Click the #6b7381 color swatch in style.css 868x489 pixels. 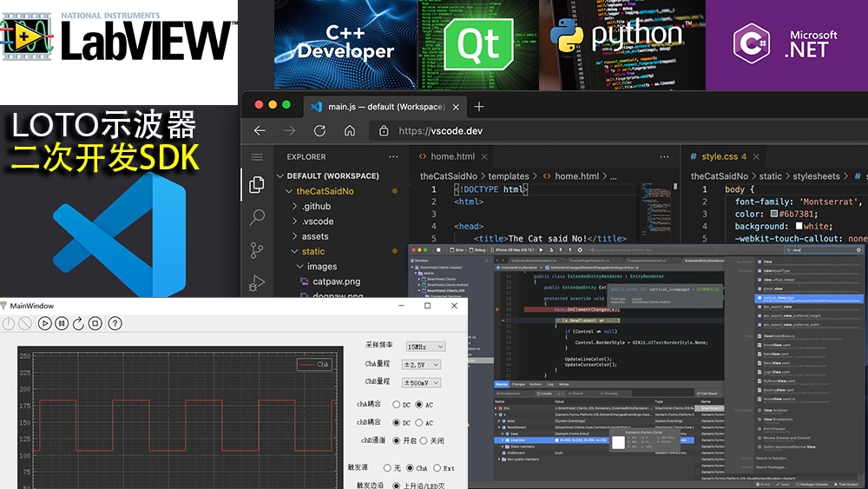[774, 214]
